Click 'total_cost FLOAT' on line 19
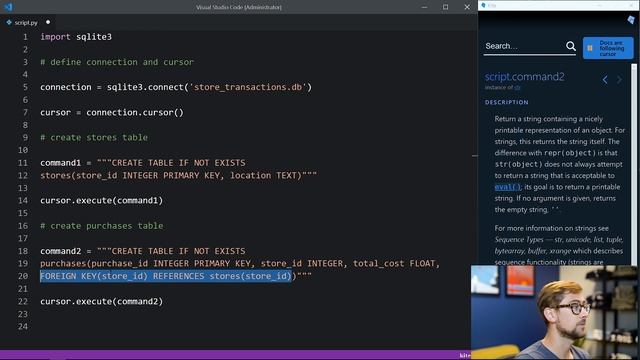Viewport: 640px width, 360px height. click(x=394, y=263)
